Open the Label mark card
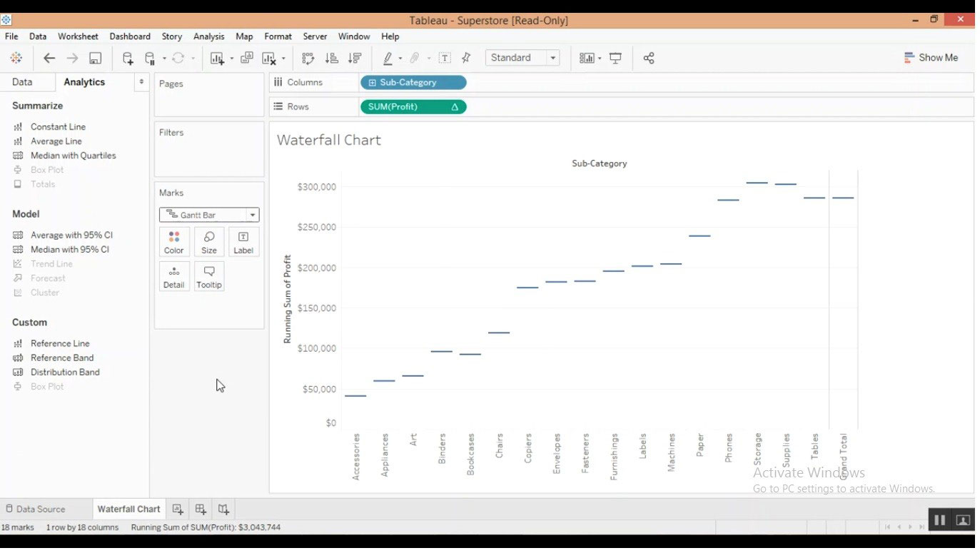 click(x=243, y=242)
